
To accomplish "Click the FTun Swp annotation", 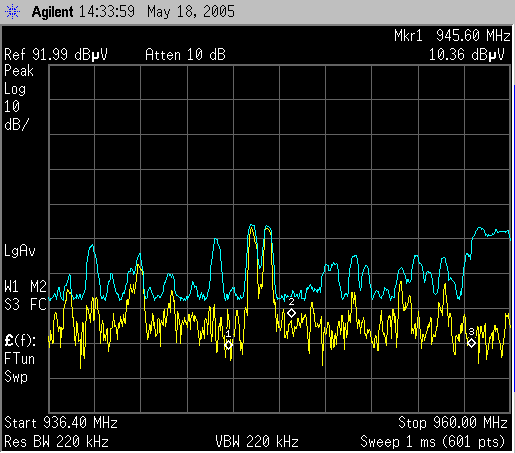I will click(19, 368).
